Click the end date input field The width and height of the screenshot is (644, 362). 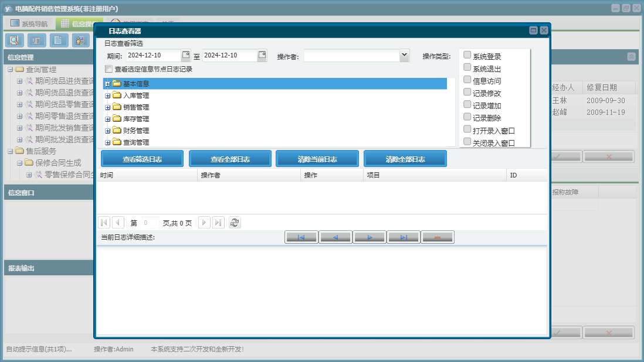230,55
